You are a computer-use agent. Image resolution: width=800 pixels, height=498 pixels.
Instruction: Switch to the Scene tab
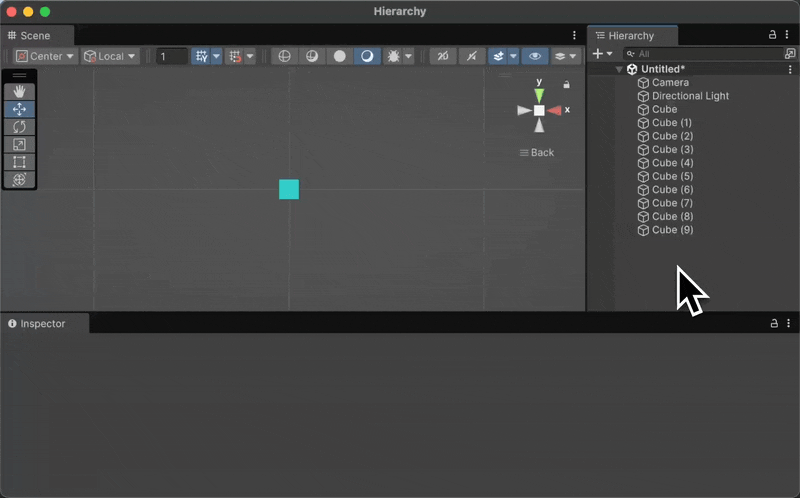point(37,35)
